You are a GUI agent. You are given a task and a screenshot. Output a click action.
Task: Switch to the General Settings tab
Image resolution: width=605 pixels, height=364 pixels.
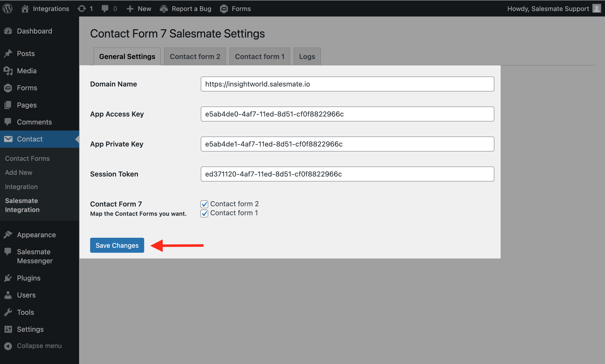[127, 56]
